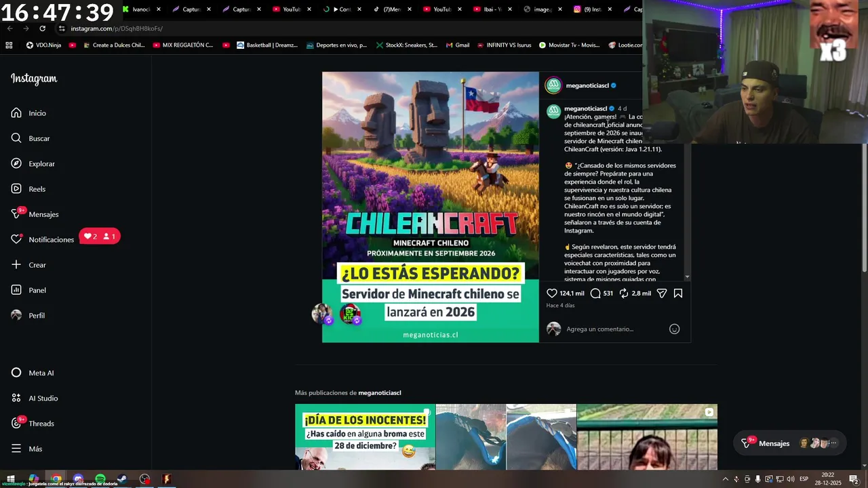Open Mensajes in left sidebar
Image resolution: width=868 pixels, height=488 pixels.
coord(35,214)
